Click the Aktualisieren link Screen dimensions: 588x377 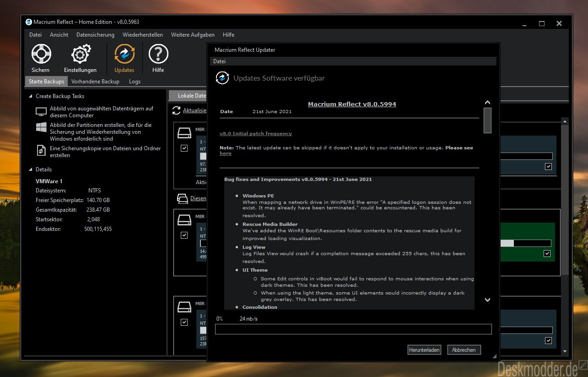[194, 110]
